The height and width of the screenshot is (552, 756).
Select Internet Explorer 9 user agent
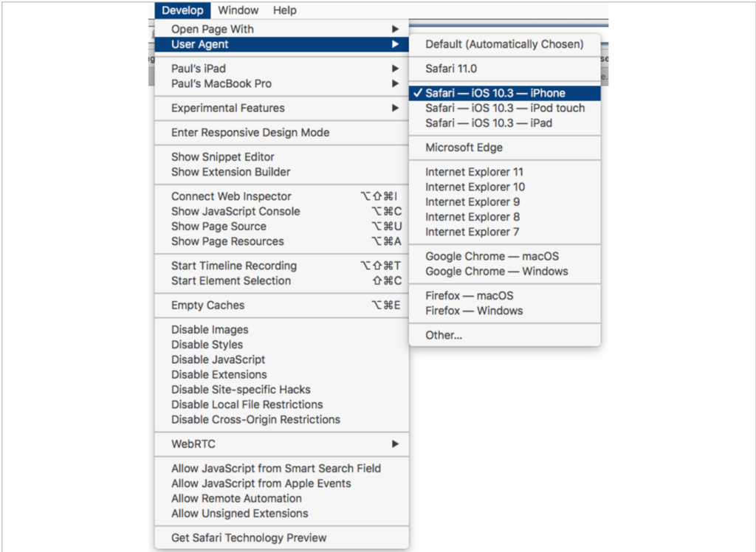pos(505,202)
